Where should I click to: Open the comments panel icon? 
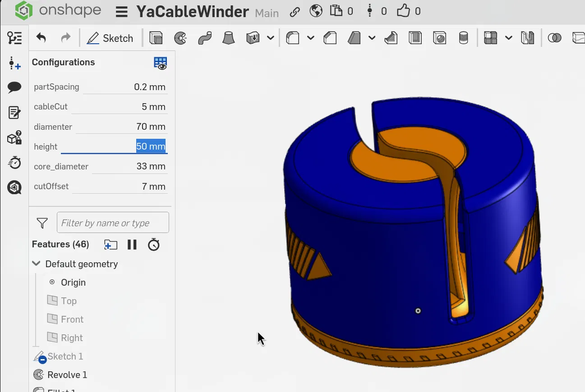pyautogui.click(x=14, y=87)
